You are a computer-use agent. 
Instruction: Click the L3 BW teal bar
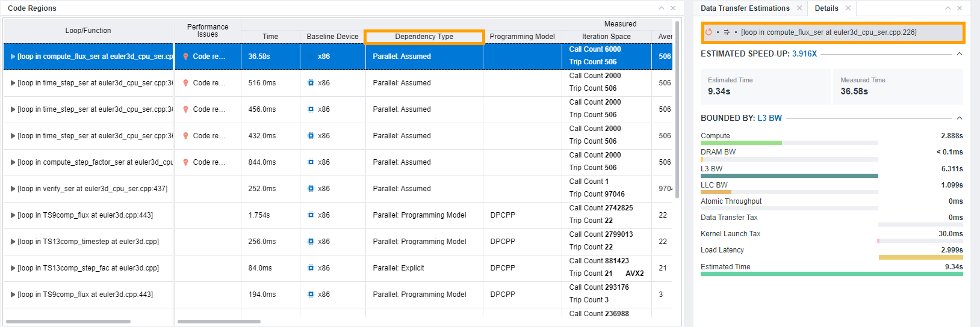pyautogui.click(x=789, y=176)
